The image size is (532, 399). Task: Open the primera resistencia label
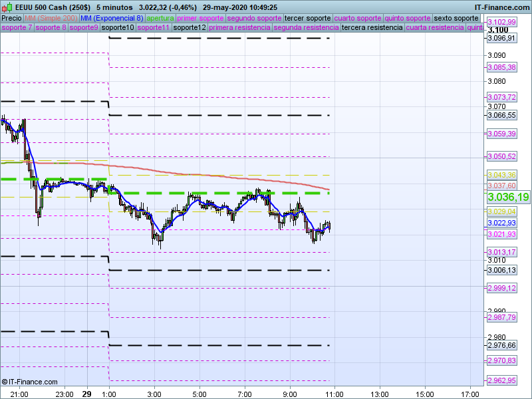pyautogui.click(x=239, y=28)
